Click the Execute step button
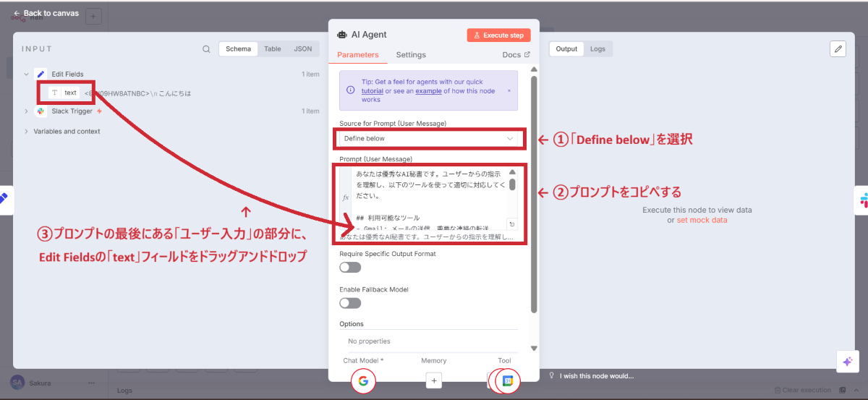Image resolution: width=868 pixels, height=400 pixels. click(x=498, y=35)
